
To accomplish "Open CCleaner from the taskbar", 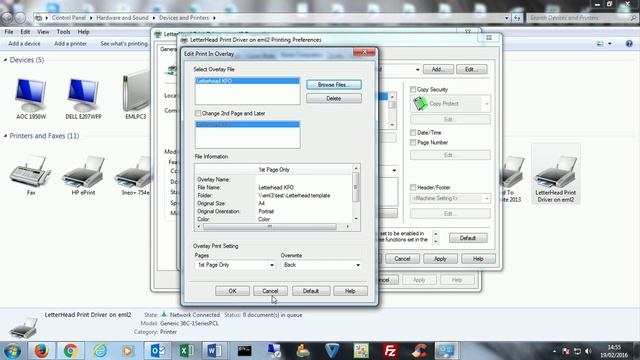I will 419,351.
